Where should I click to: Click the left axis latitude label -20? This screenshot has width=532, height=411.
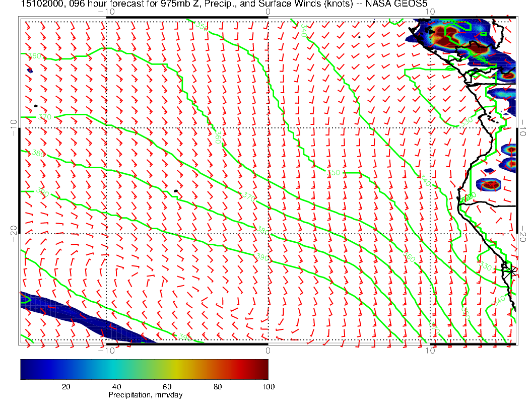pyautogui.click(x=13, y=230)
